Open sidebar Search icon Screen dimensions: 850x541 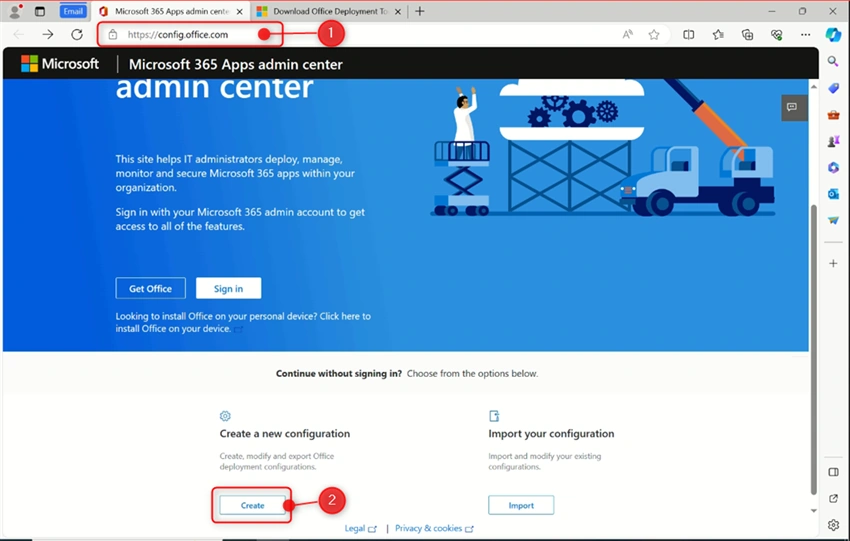pyautogui.click(x=833, y=61)
